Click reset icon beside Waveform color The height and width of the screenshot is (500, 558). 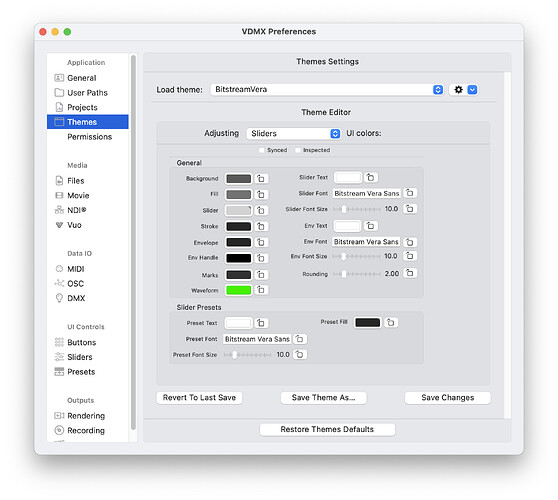tap(261, 290)
